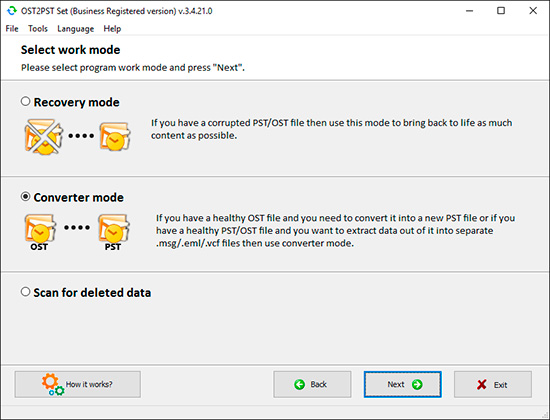550x420 pixels.
Task: Maximize the OST2PST window
Action: 501,11
